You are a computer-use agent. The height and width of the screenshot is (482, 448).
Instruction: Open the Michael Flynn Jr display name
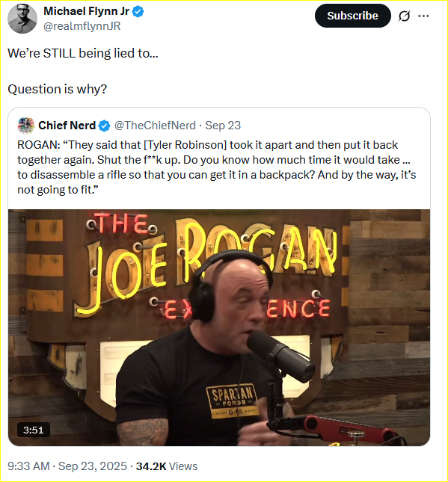point(86,11)
